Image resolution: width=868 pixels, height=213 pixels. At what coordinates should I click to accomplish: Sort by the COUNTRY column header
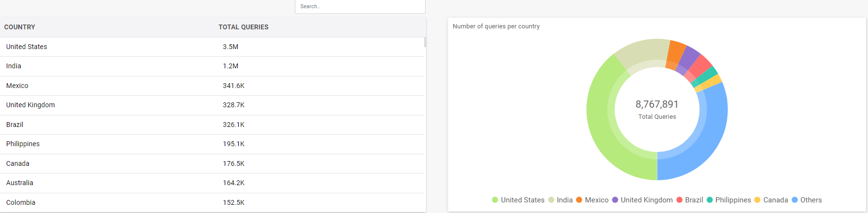coord(20,27)
